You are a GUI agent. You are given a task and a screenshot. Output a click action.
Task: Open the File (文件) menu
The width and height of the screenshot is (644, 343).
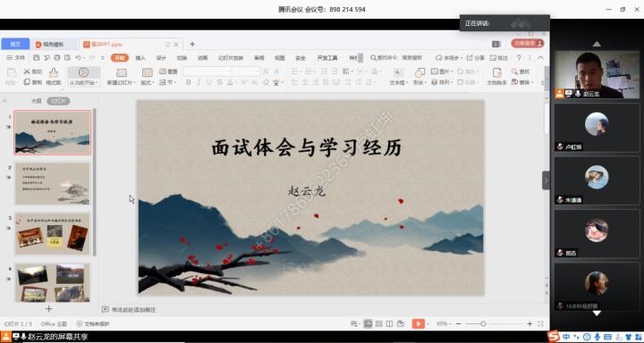pyautogui.click(x=16, y=58)
